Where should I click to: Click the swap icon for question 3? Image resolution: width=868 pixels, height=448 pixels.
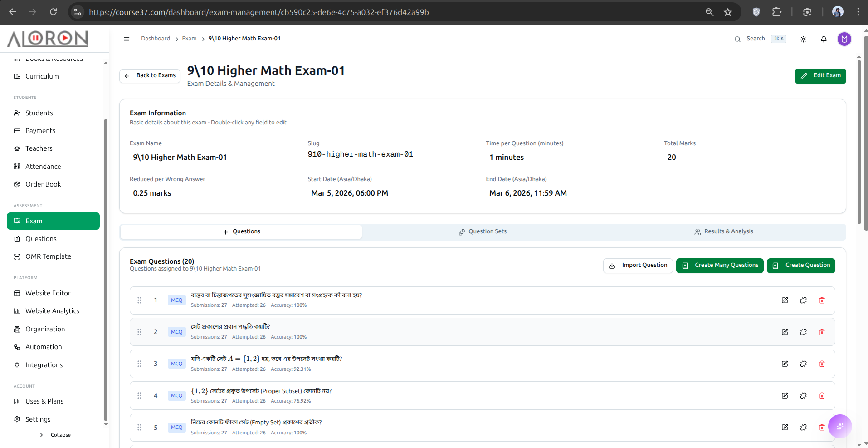click(803, 364)
